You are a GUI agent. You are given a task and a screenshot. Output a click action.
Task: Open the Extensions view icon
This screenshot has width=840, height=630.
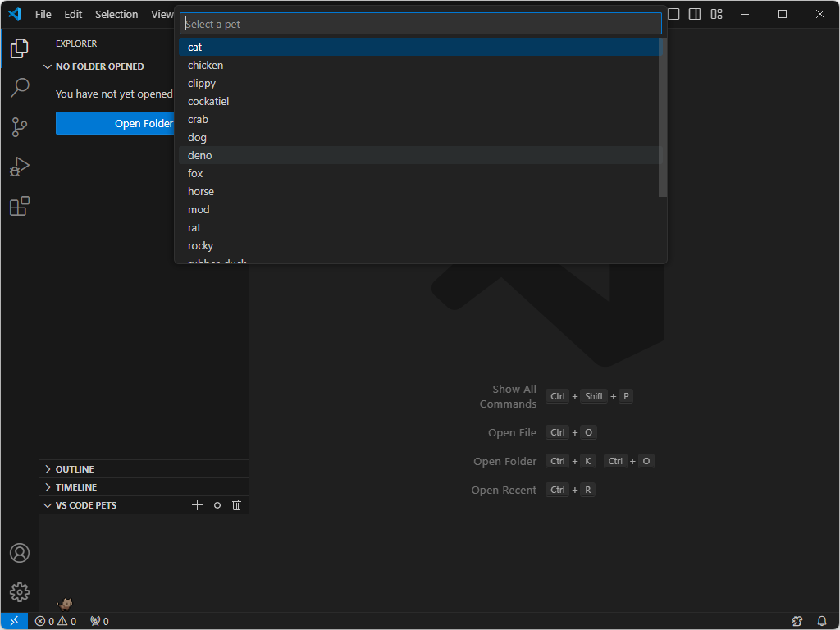[x=20, y=206]
